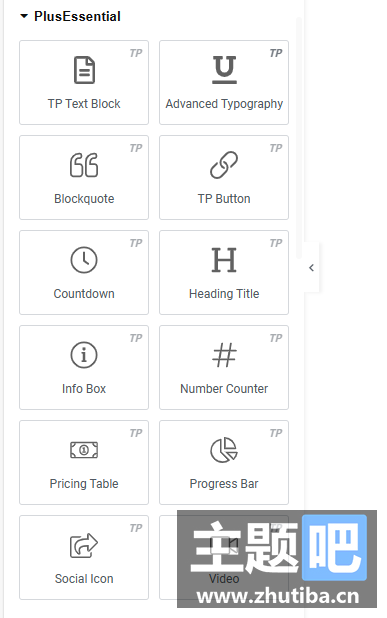Choose the Info Box information icon

(x=84, y=355)
